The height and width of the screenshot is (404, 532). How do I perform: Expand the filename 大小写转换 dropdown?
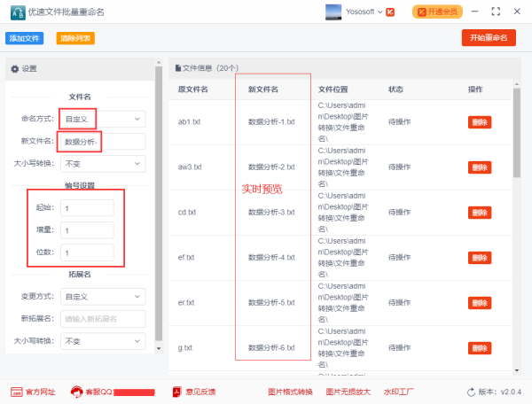[x=103, y=164]
